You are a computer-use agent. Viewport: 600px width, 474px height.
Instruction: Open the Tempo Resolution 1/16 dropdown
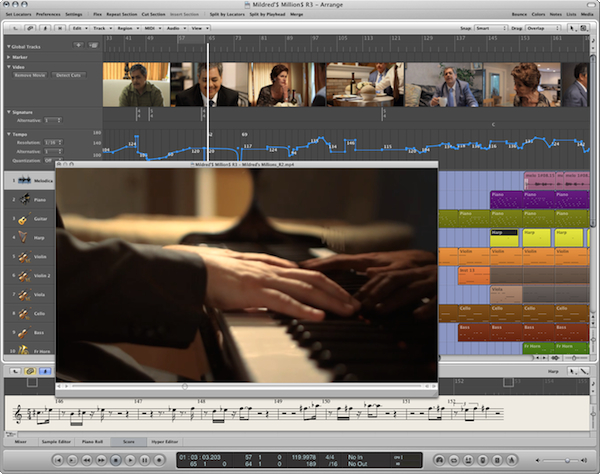click(53, 142)
